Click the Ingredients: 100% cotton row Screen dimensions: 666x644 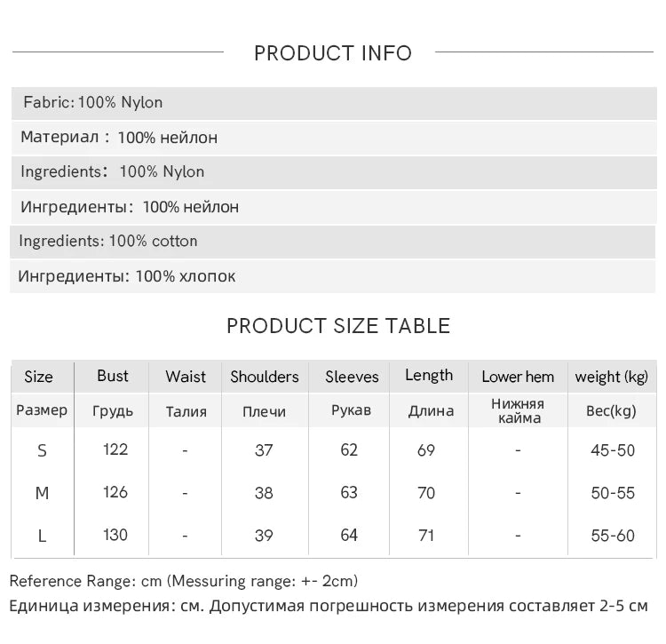click(x=333, y=242)
